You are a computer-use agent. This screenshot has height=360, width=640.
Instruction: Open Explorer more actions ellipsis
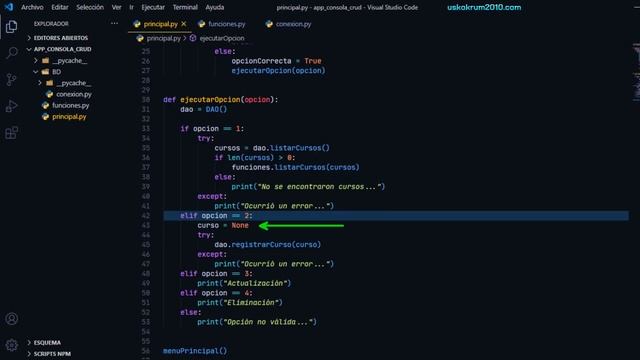(114, 23)
